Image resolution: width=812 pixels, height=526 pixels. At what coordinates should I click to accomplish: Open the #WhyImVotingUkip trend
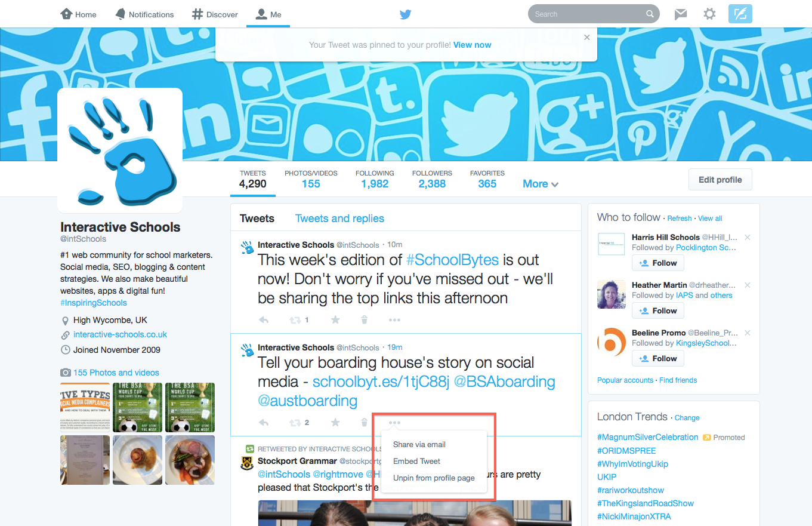click(632, 464)
